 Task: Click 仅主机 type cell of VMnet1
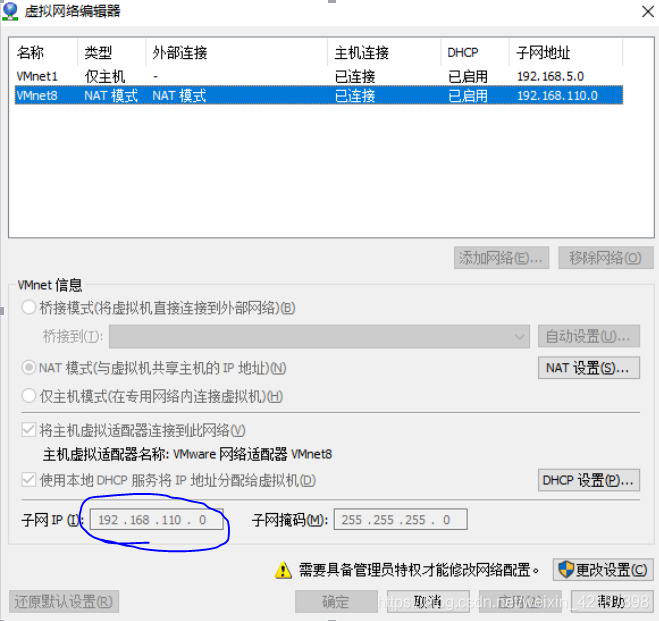click(105, 76)
